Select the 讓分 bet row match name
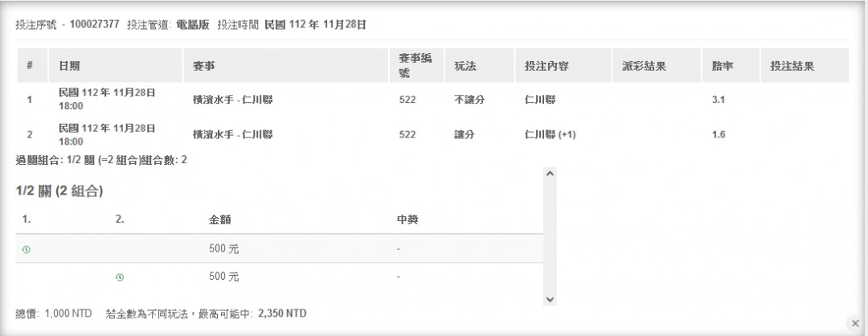868x336 pixels. [233, 134]
